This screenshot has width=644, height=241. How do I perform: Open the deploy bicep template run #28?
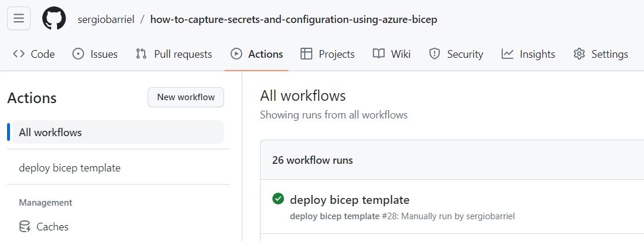point(349,200)
